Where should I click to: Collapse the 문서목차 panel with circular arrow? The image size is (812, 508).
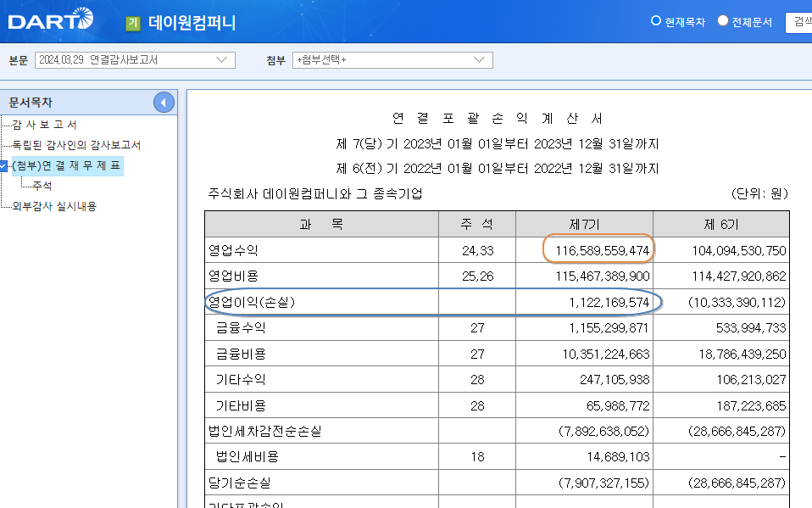164,103
